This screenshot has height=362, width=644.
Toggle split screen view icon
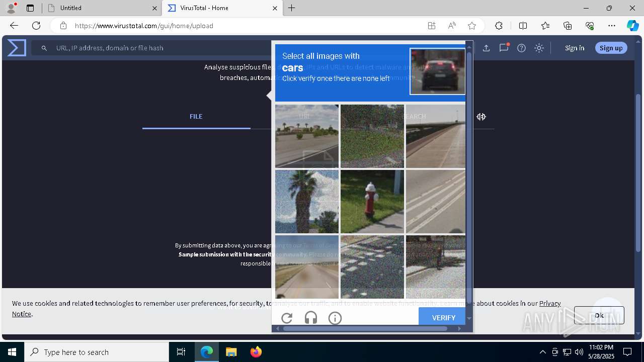pyautogui.click(x=523, y=26)
